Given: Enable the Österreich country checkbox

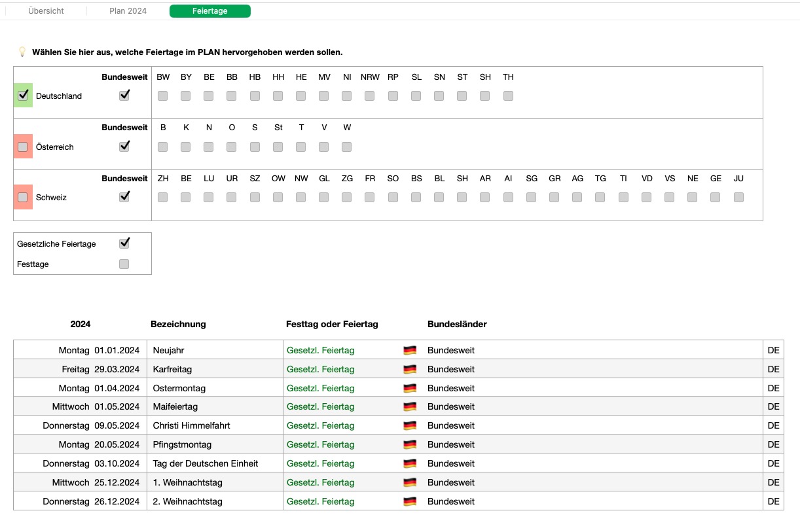Looking at the screenshot, I should click(23, 147).
